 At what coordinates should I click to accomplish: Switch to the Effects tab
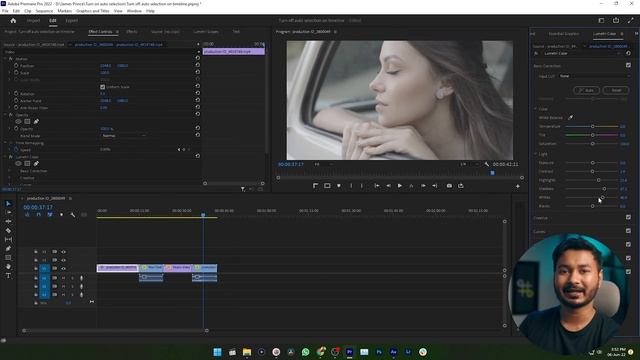(x=131, y=31)
